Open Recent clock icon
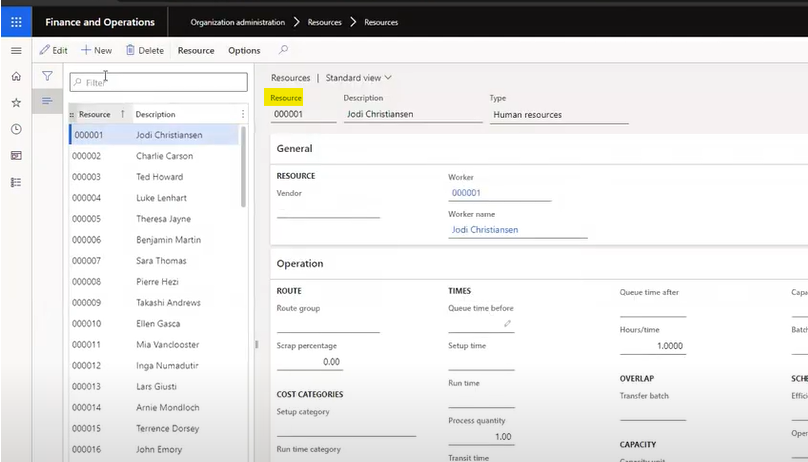This screenshot has height=462, width=808. (x=16, y=129)
